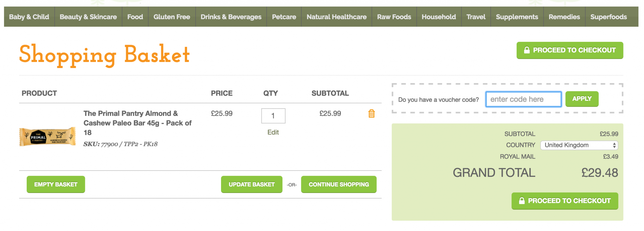Click the Edit link under quantity
The image size is (644, 231).
(x=273, y=132)
